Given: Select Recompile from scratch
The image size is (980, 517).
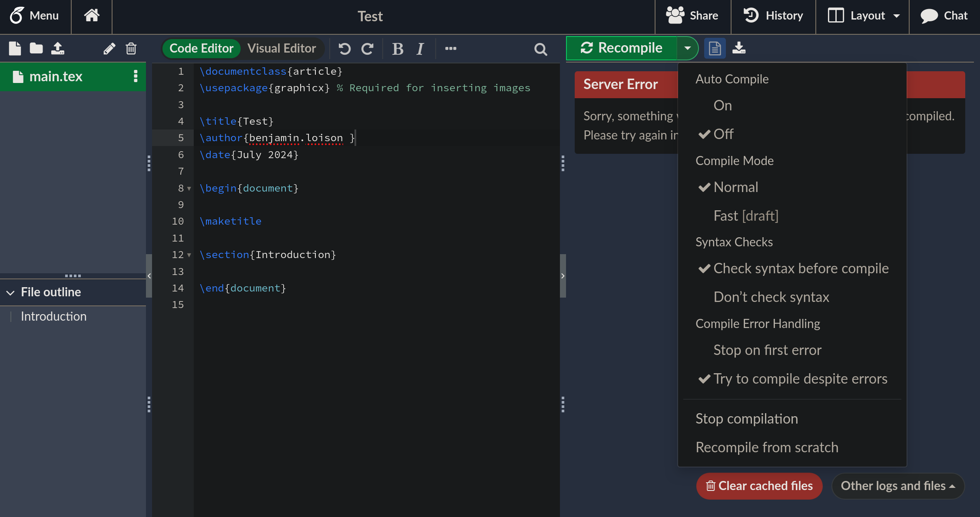Looking at the screenshot, I should tap(767, 447).
